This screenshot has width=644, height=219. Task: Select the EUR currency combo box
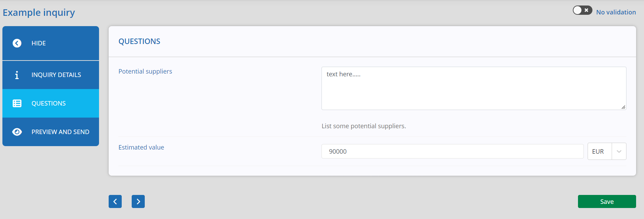point(607,152)
